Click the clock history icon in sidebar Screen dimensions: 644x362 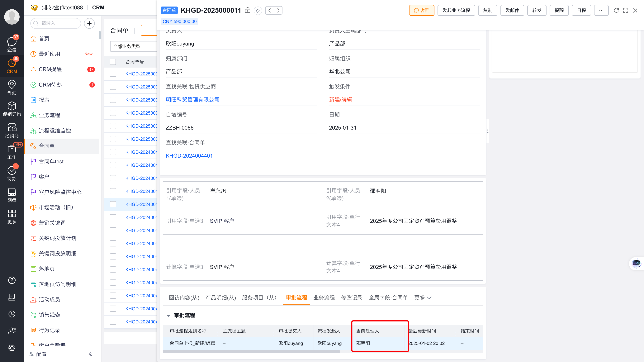click(12, 314)
